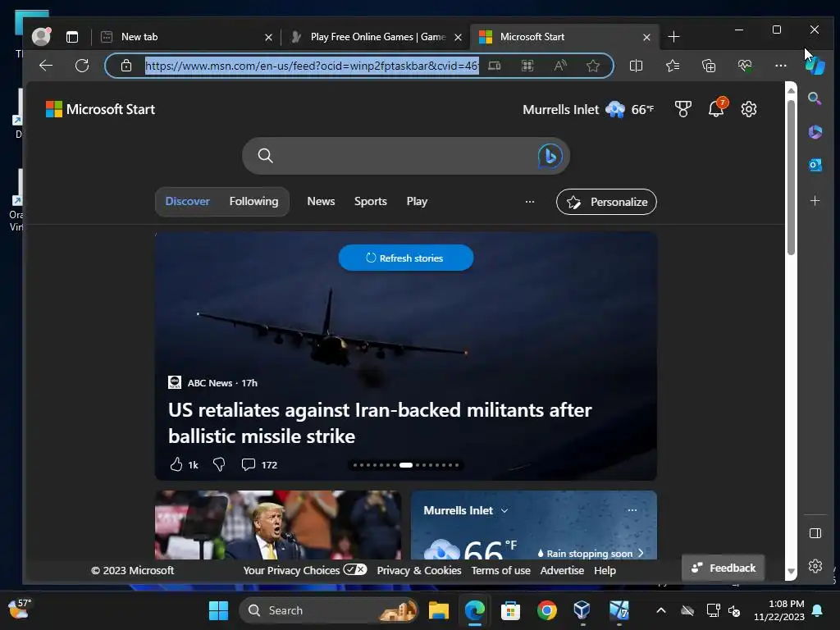The width and height of the screenshot is (840, 630).
Task: Click scroll down arrow on page scrollbar
Action: [791, 571]
